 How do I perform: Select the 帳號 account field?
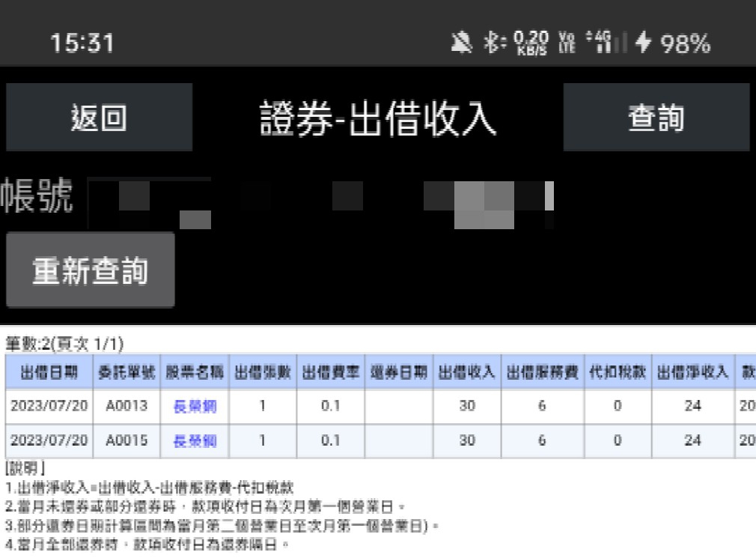tap(320, 202)
